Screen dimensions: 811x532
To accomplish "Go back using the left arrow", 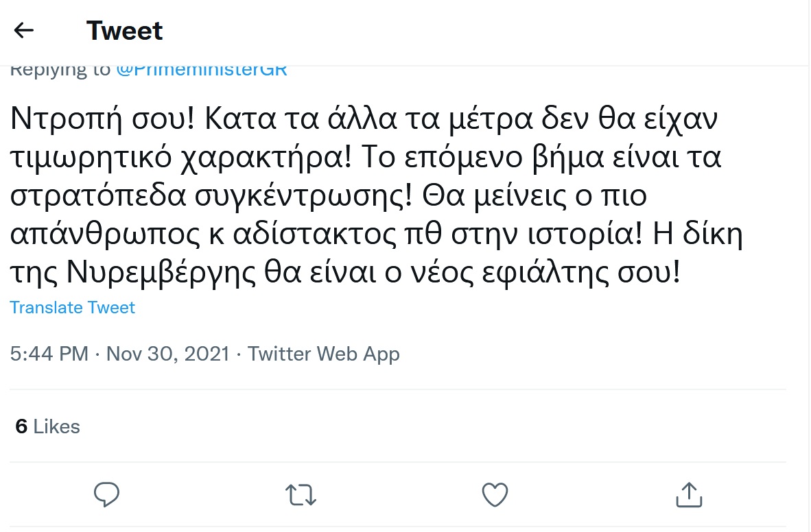I will [24, 30].
